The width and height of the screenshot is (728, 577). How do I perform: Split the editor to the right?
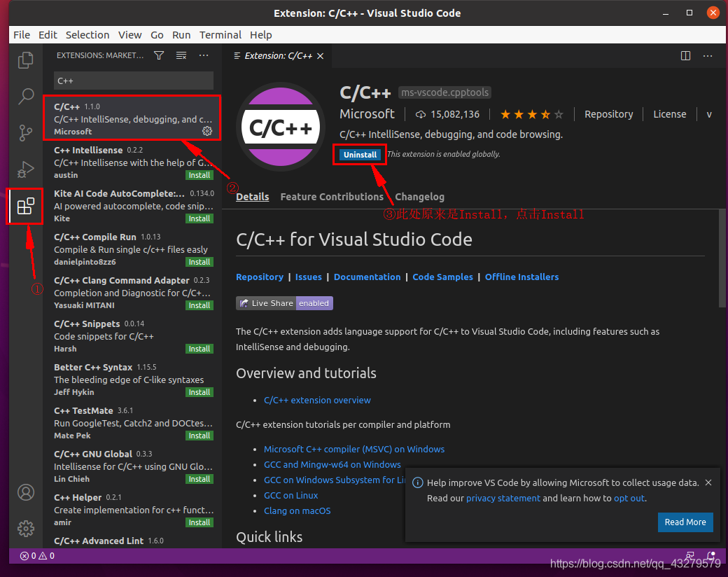coord(685,56)
